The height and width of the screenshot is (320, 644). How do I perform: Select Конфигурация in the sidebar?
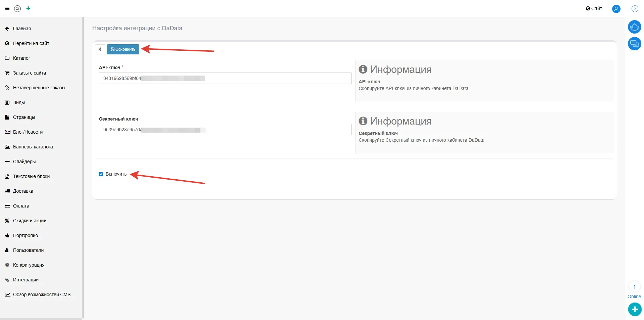[29, 265]
